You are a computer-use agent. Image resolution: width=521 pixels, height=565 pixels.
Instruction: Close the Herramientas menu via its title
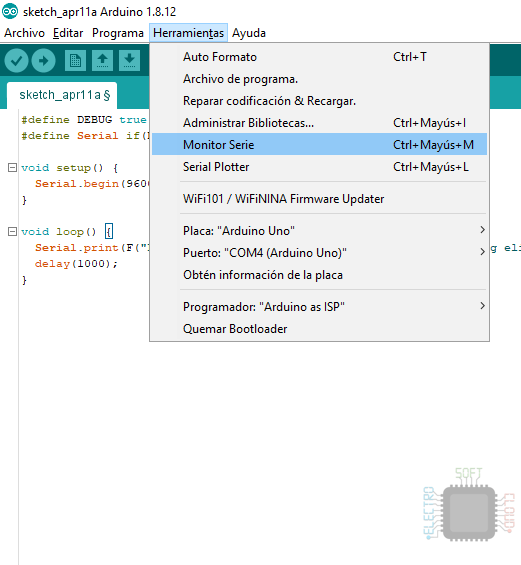(x=188, y=33)
